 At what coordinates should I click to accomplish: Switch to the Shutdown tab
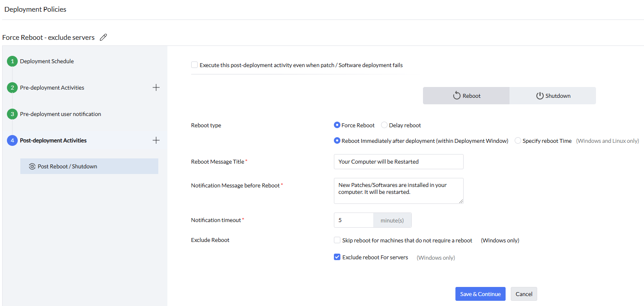(x=552, y=95)
